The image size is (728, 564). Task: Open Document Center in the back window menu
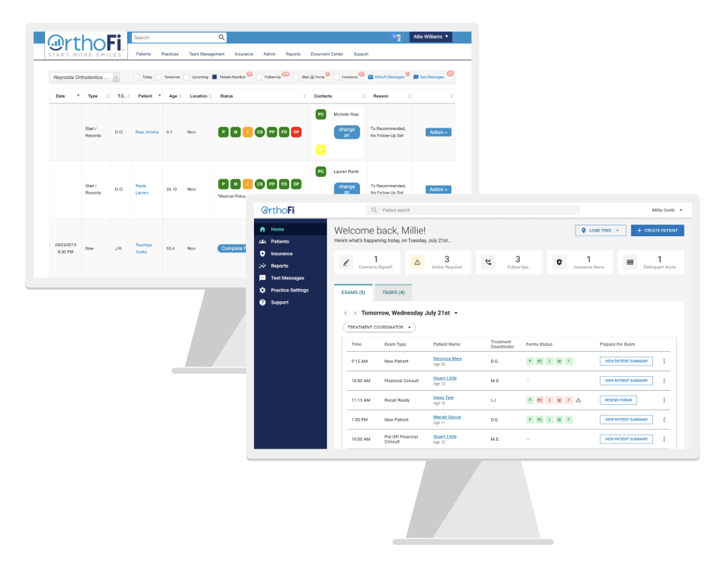click(x=327, y=54)
